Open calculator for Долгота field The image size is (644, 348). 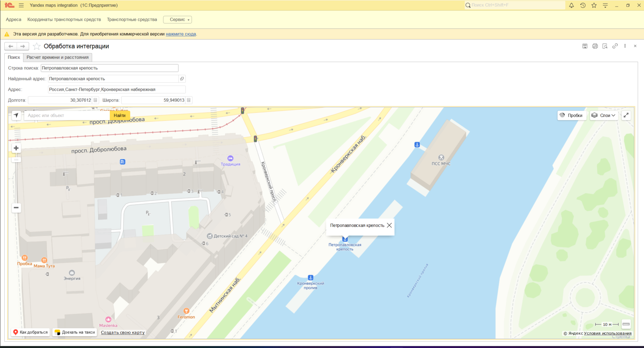tap(95, 100)
